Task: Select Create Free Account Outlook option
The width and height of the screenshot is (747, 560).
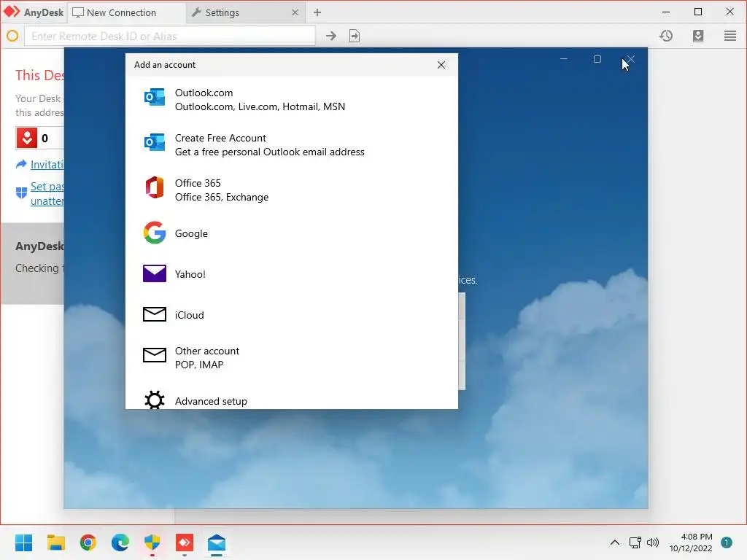Action: pyautogui.click(x=292, y=145)
